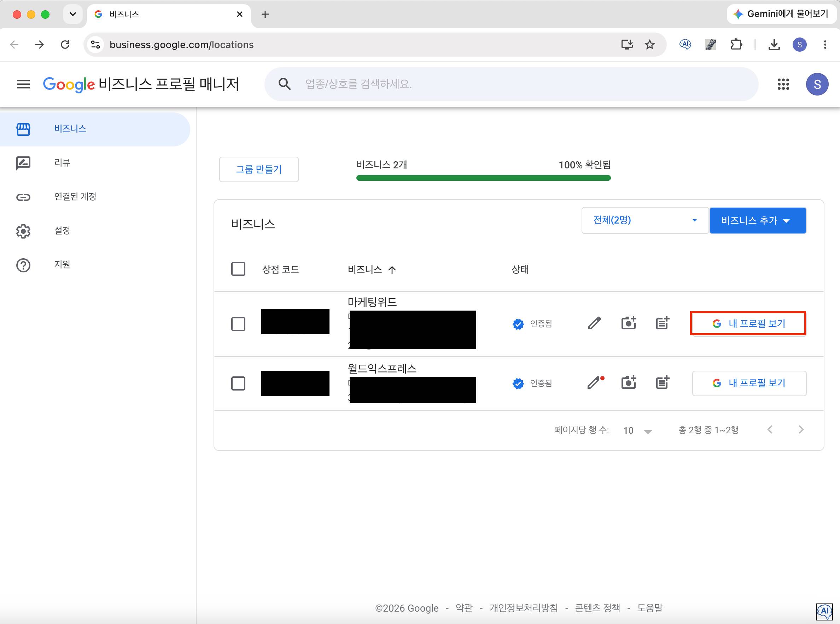The image size is (840, 624).
Task: Open browser downloads icon
Action: tap(774, 45)
